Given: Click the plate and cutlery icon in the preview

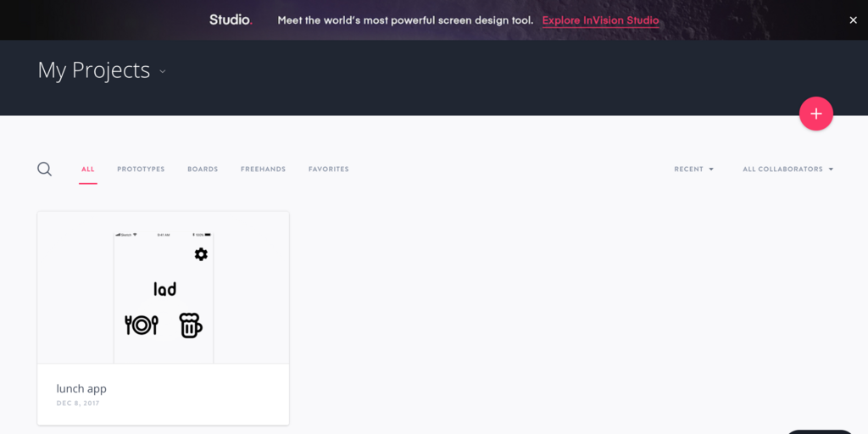Looking at the screenshot, I should tap(142, 325).
